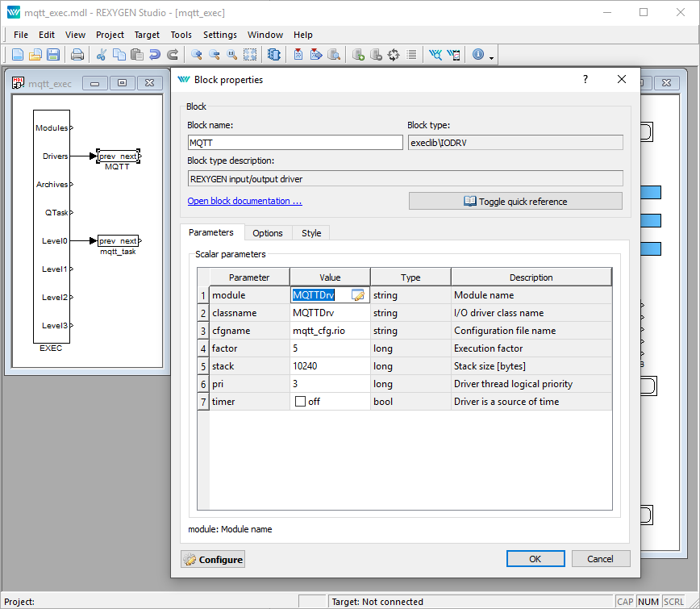Screen dimensions: 700x609
Task: Click the blue About info icon
Action: [x=478, y=54]
